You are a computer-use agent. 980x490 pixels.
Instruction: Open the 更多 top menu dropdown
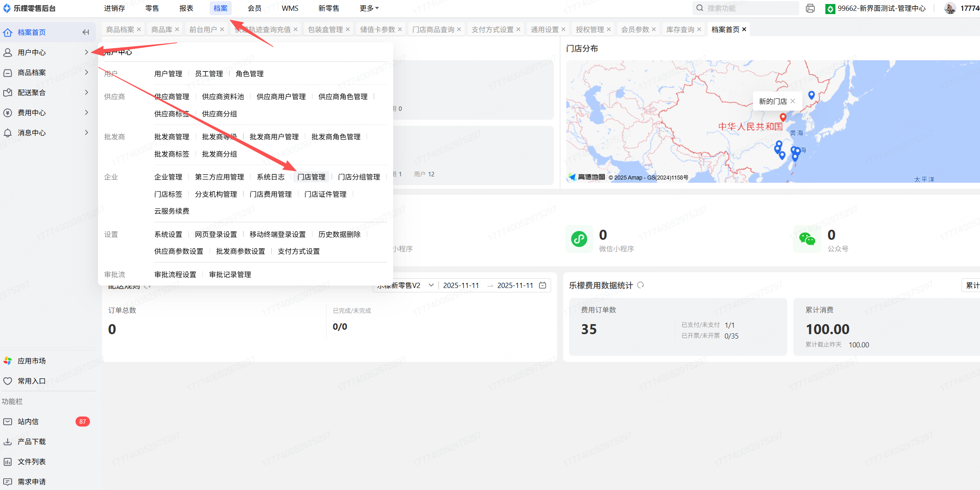tap(369, 8)
